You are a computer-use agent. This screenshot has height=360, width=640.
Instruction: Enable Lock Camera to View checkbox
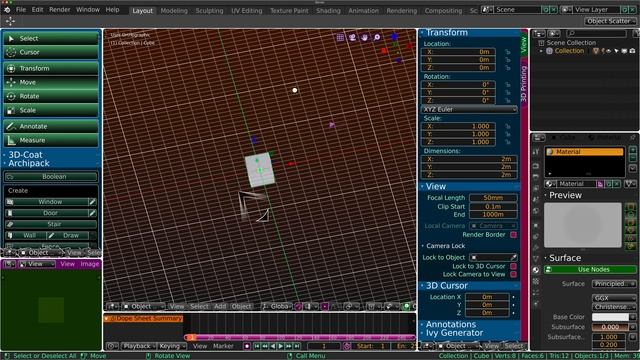[x=513, y=274]
